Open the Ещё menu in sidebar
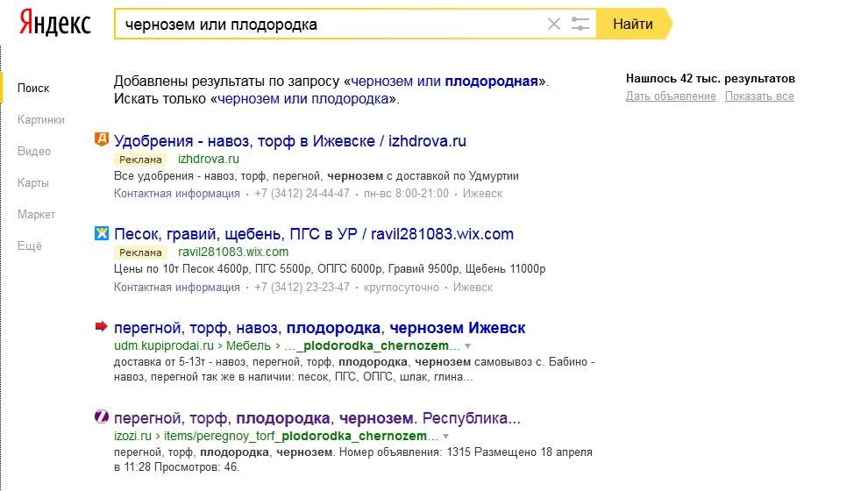 (x=29, y=245)
